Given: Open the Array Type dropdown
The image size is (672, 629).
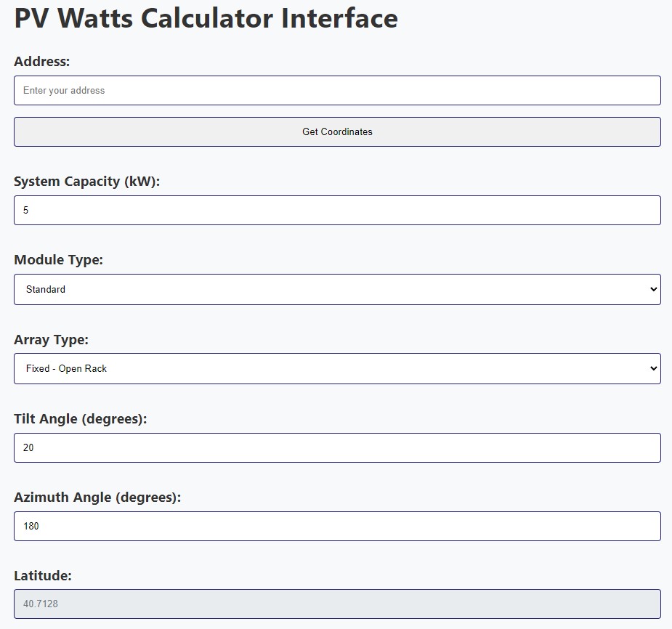Looking at the screenshot, I should 336,368.
